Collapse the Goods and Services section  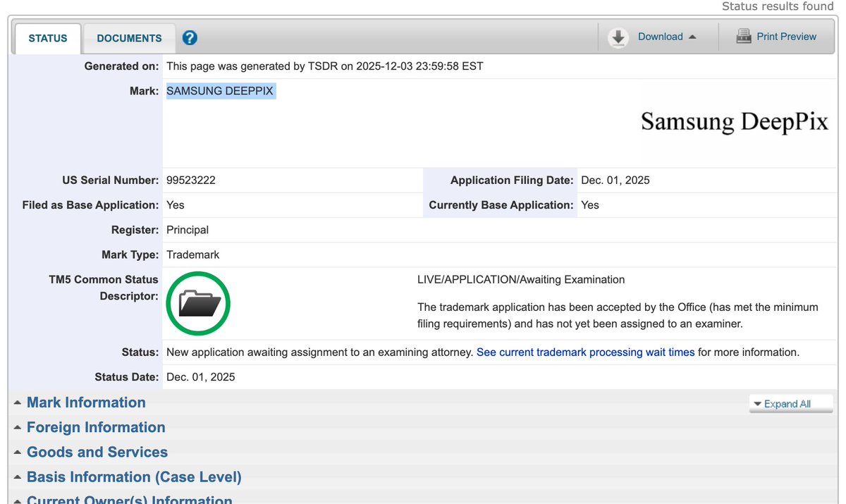(x=97, y=452)
